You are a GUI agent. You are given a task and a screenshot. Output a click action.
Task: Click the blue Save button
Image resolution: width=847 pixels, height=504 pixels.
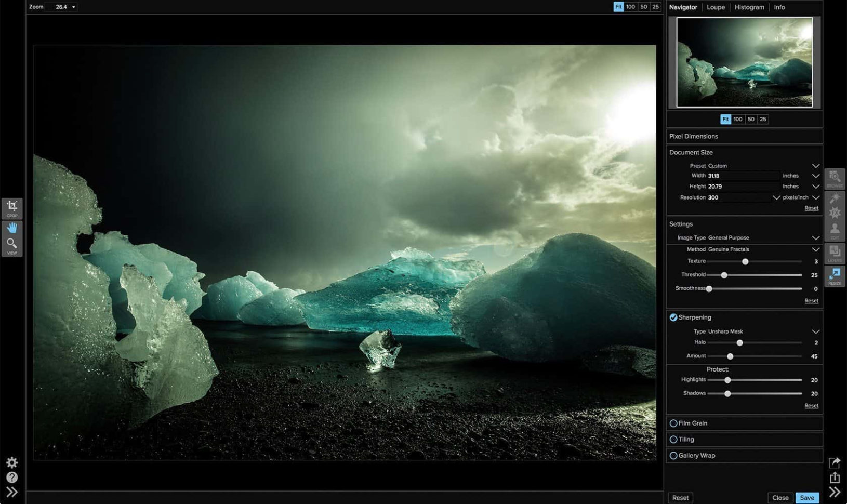[x=806, y=498]
